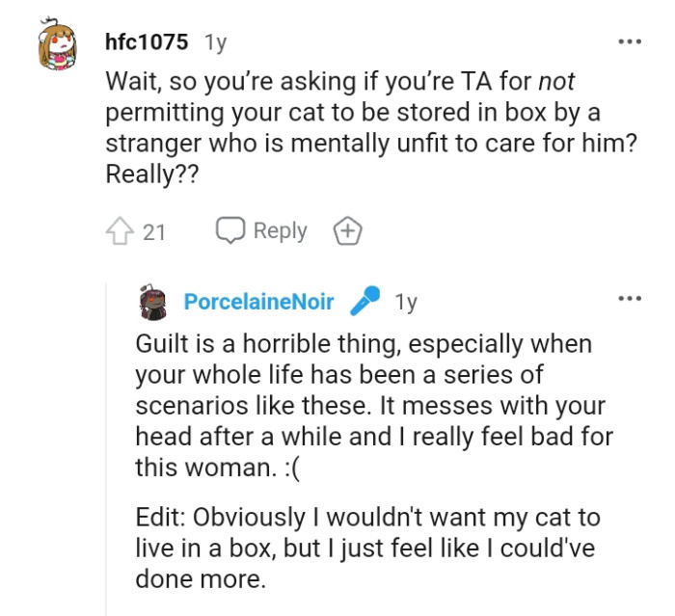Visit the PorcelaineNoir user profile
Viewport: 675px width, 616px height.
[x=258, y=302]
